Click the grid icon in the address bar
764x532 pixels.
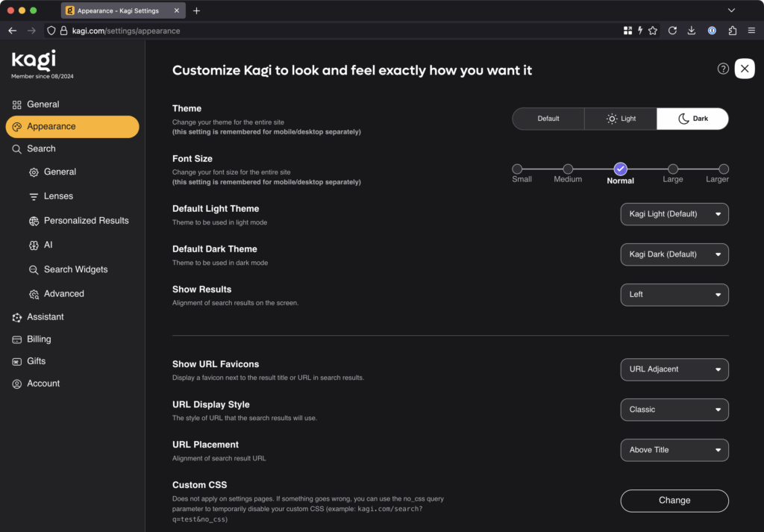tap(627, 31)
